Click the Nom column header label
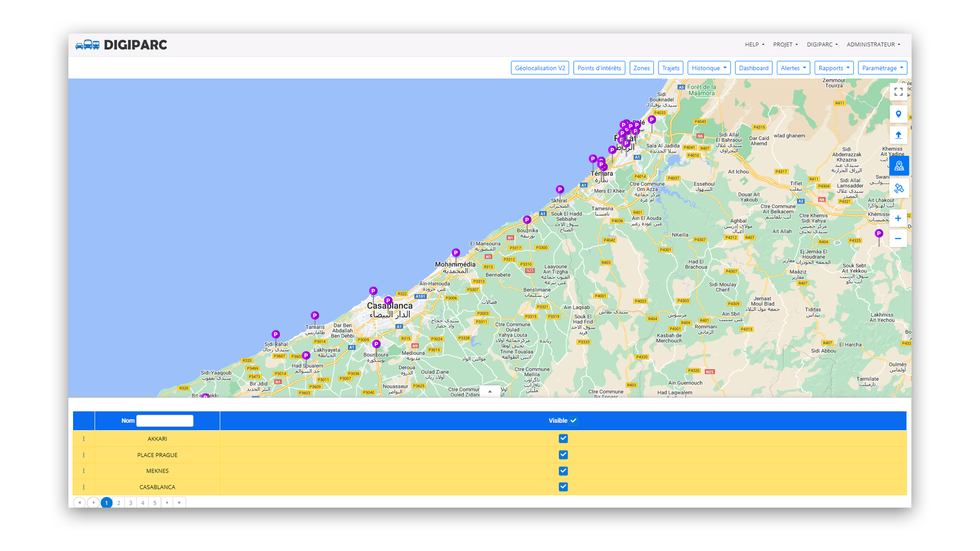 pyautogui.click(x=128, y=421)
